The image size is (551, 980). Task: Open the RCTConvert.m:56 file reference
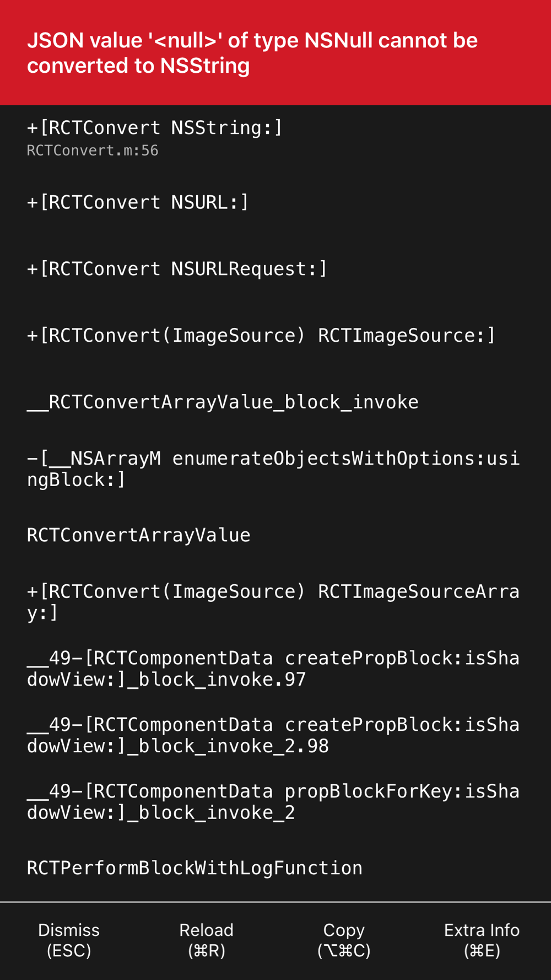click(x=93, y=150)
